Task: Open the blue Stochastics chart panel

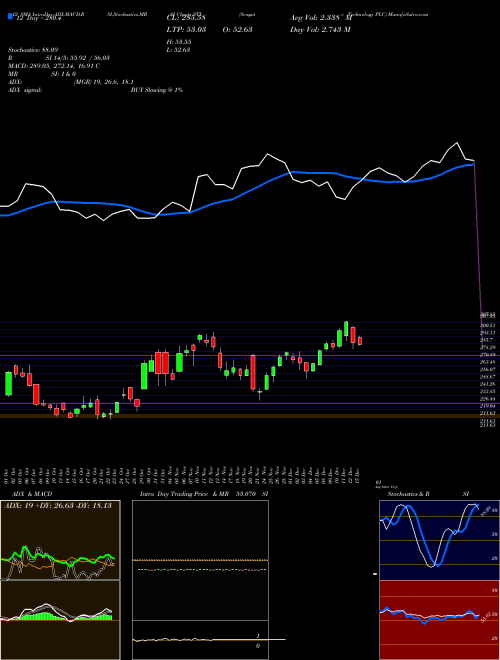Action: 439,540
